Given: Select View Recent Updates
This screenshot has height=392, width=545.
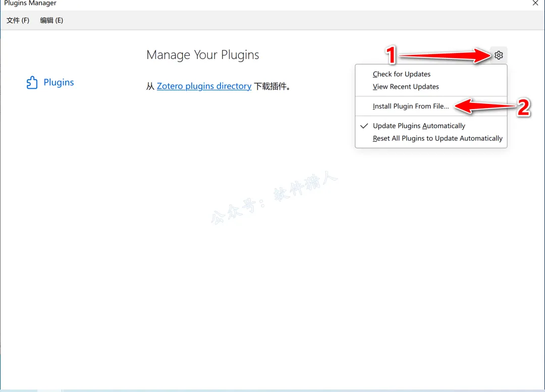Looking at the screenshot, I should 431,87.
